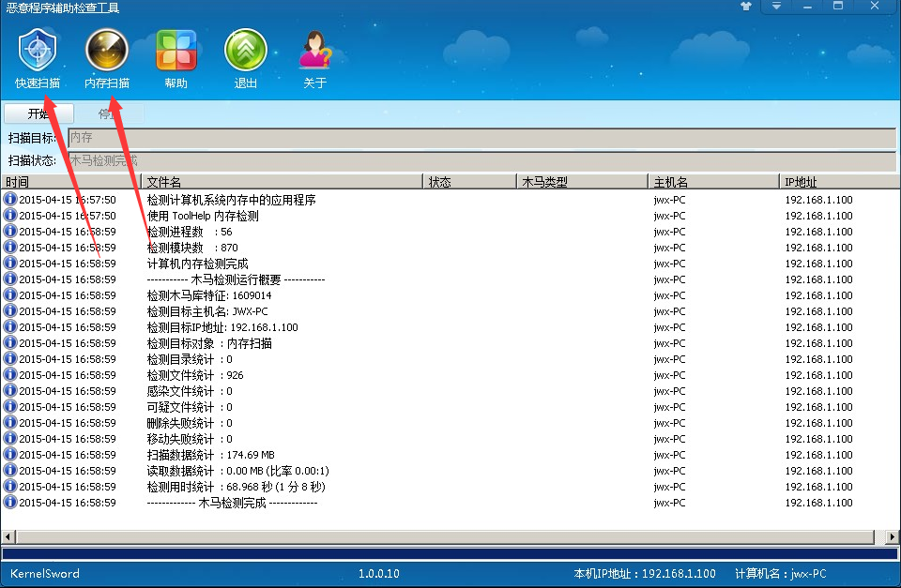Screen dimensions: 901x588
Task: Launch the 快速扫描 quick scan tool
Action: (x=38, y=57)
